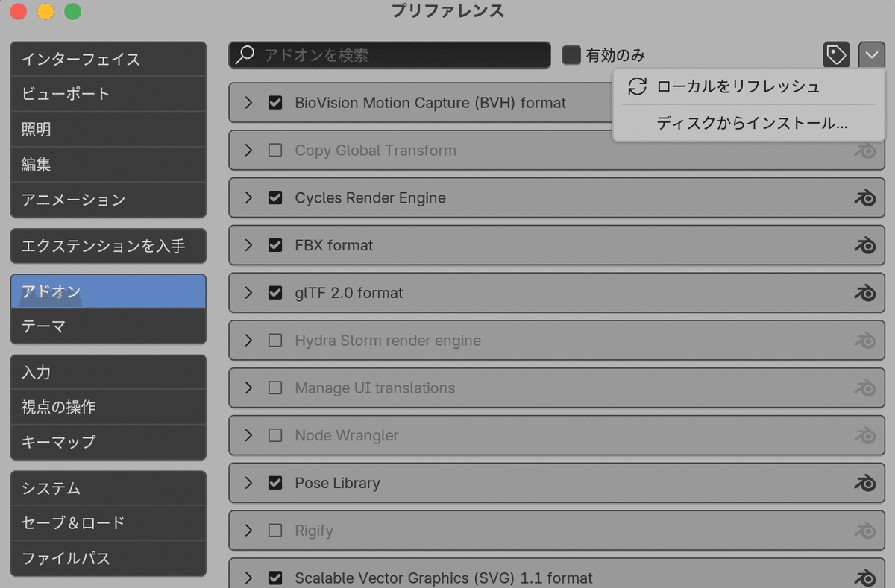Image resolution: width=895 pixels, height=588 pixels.
Task: Click the Blender icon beside Pose Library
Action: [864, 483]
